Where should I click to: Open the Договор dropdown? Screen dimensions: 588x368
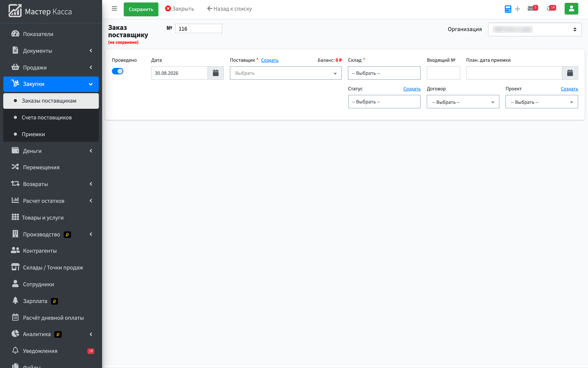(x=463, y=102)
